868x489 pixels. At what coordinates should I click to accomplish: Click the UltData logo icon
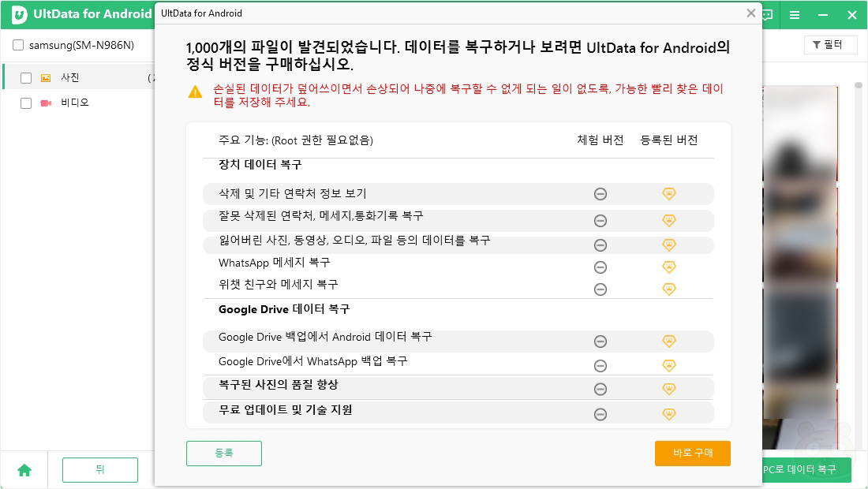coord(20,15)
